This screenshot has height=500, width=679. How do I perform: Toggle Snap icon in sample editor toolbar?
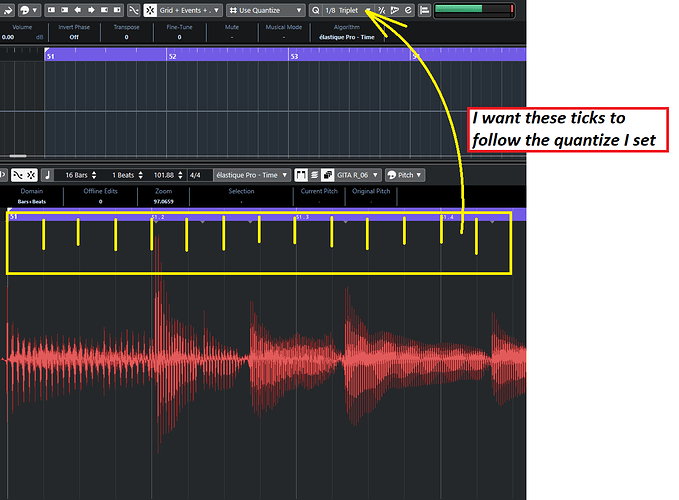click(31, 175)
